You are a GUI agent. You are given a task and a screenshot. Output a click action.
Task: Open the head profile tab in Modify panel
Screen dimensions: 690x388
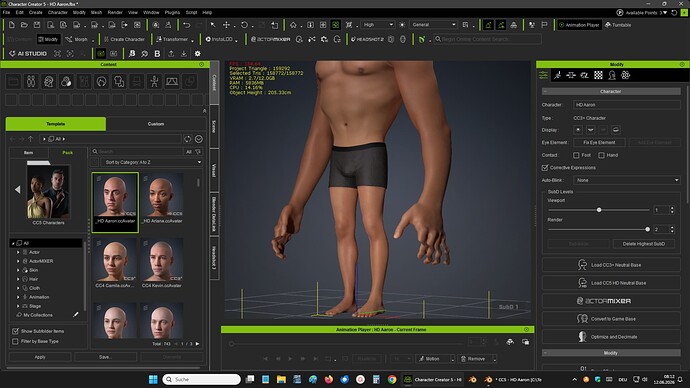pyautogui.click(x=612, y=76)
